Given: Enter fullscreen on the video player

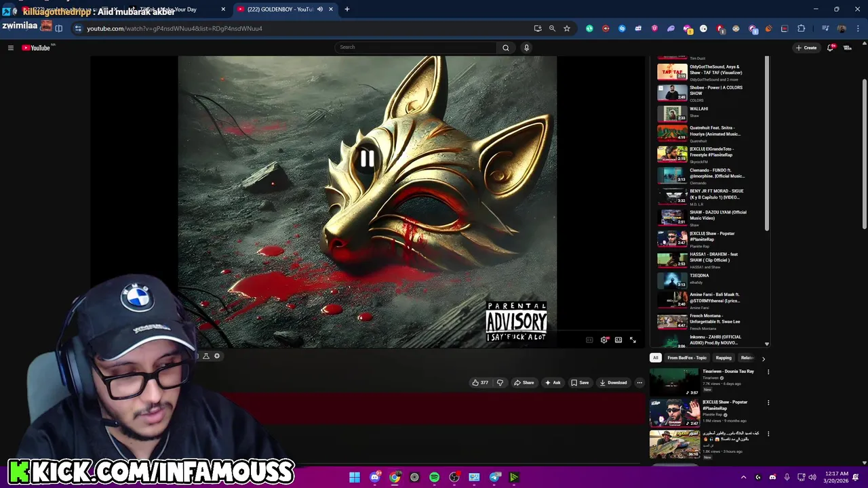Looking at the screenshot, I should click(x=633, y=340).
